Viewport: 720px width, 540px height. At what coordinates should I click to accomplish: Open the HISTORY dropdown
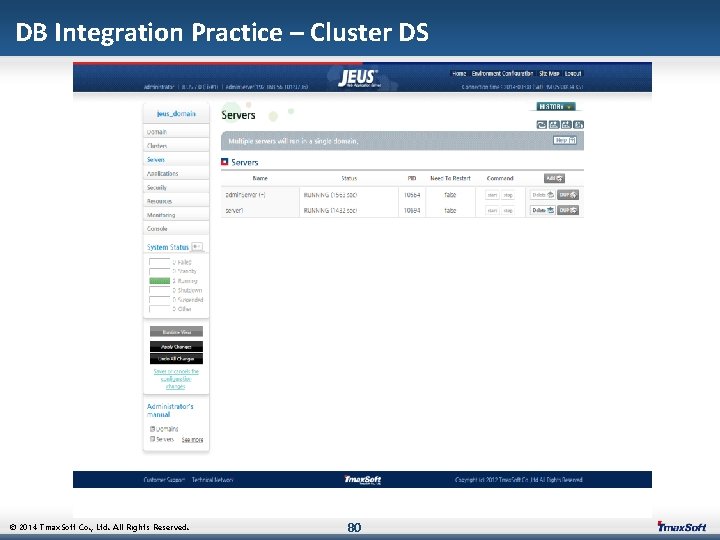pyautogui.click(x=556, y=107)
